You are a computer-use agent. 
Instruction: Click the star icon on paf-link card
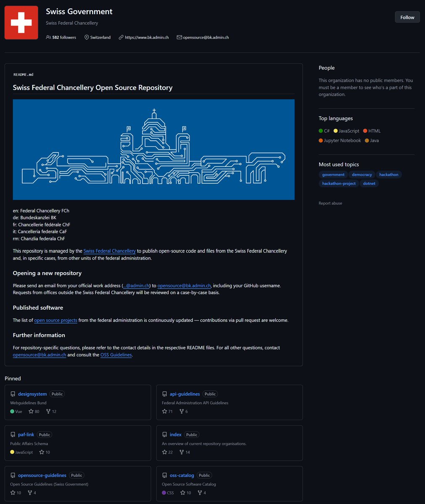[x=42, y=452]
